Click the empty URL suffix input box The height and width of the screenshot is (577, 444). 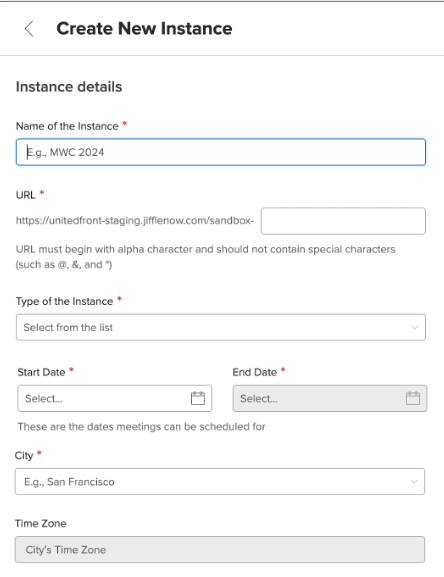pos(343,221)
